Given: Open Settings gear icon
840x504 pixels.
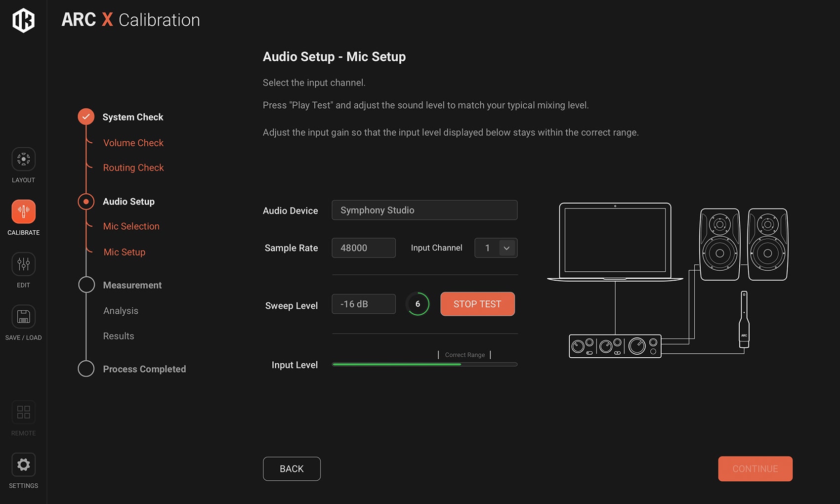Looking at the screenshot, I should (23, 464).
